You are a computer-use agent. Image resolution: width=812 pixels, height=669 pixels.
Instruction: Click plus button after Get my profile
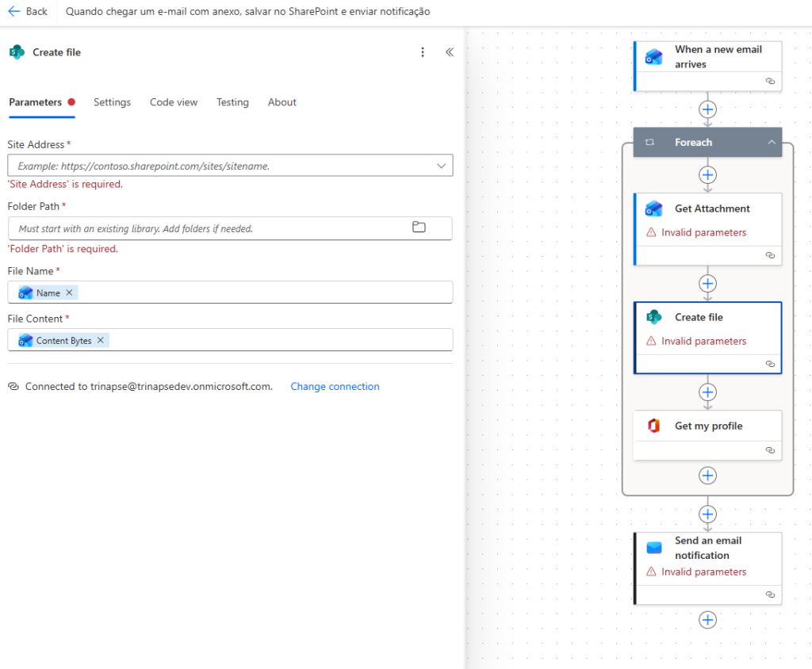tap(707, 476)
